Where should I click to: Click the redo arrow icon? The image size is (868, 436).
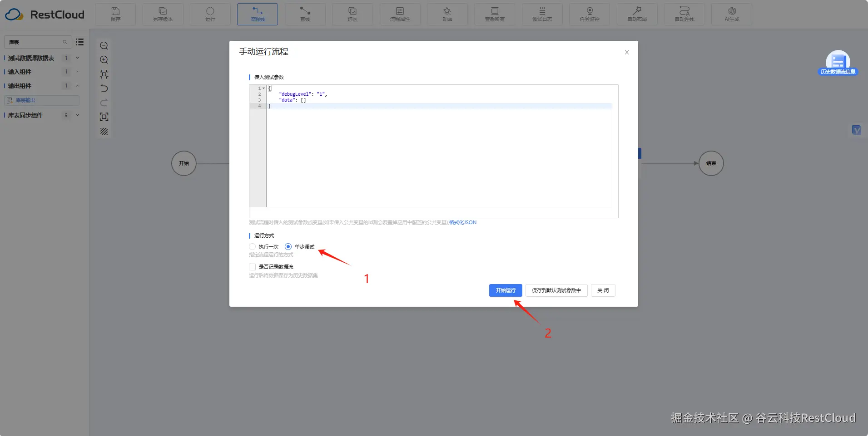point(104,103)
